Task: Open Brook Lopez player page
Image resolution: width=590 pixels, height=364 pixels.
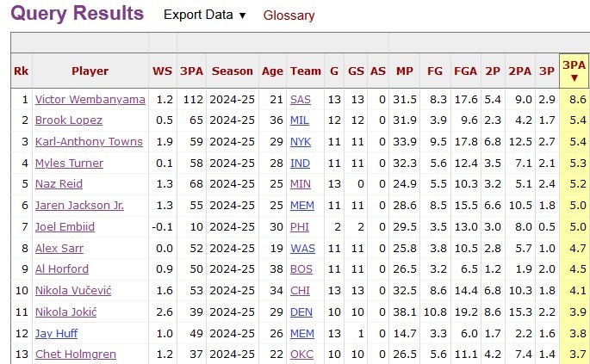Action: click(68, 120)
